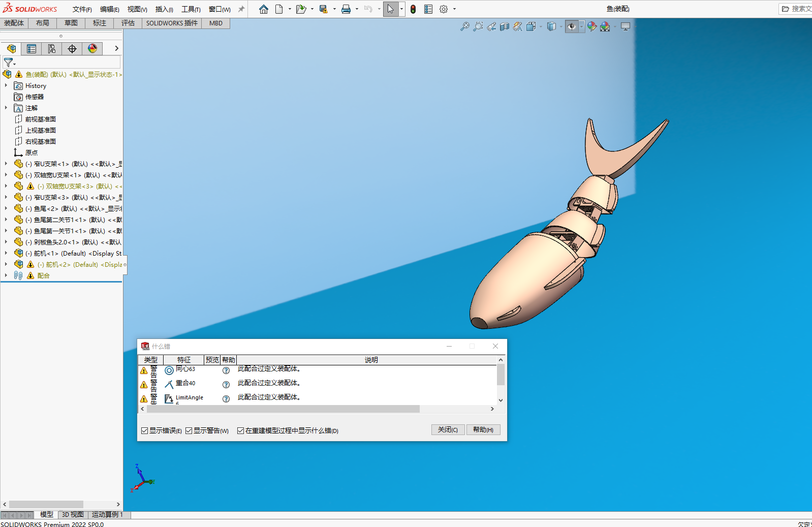The width and height of the screenshot is (812, 527).
Task: Switch to the PropertyManager tab
Action: click(x=32, y=49)
